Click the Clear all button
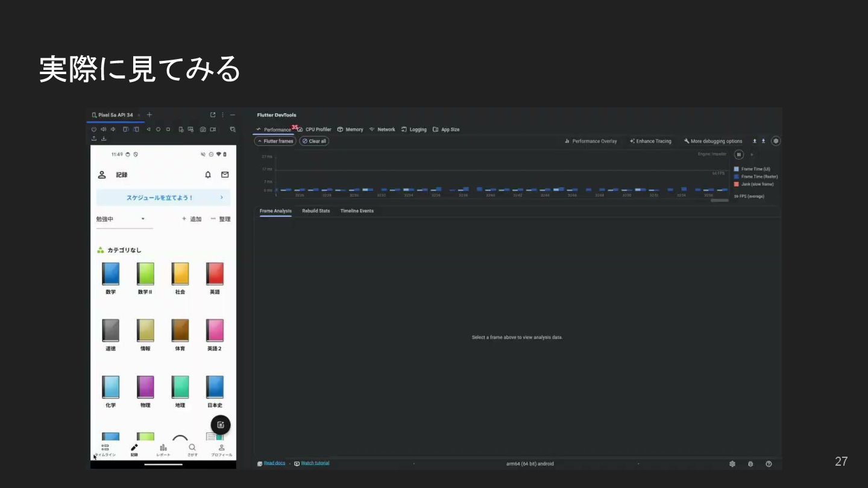 tap(314, 141)
